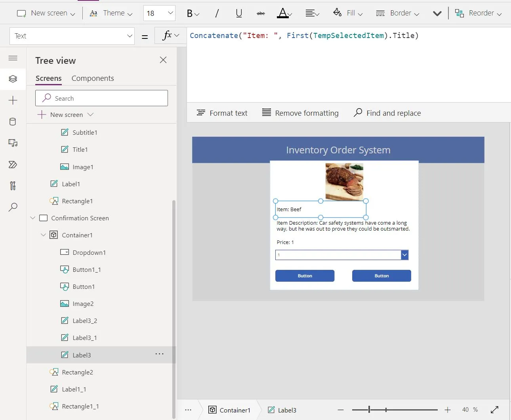Image resolution: width=511 pixels, height=420 pixels.
Task: Open the Data sources icon in left rail
Action: 13,122
